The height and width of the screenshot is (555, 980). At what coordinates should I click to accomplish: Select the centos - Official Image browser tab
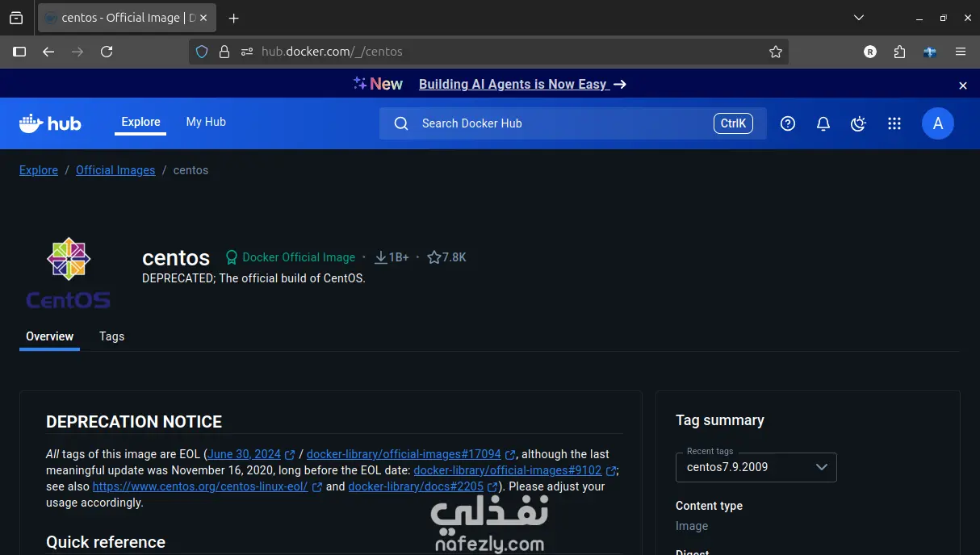(127, 18)
